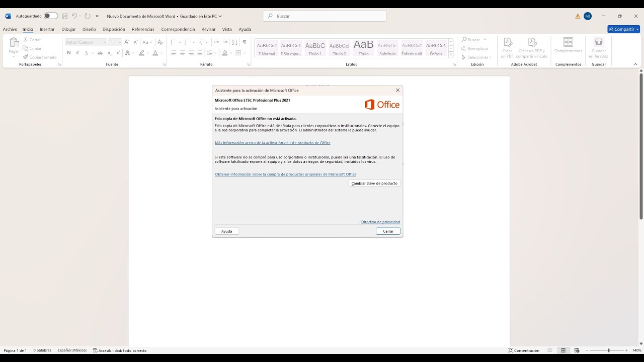Click the Guardar en TeraBox icon

pos(599,42)
